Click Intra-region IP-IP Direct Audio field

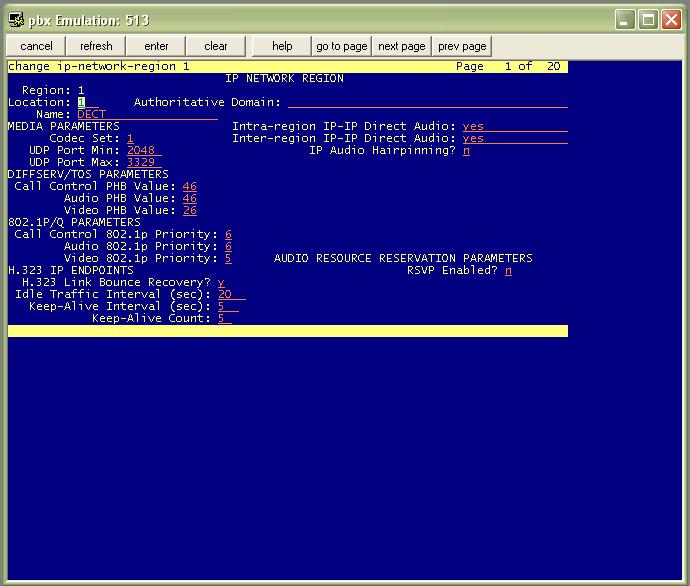[515, 127]
